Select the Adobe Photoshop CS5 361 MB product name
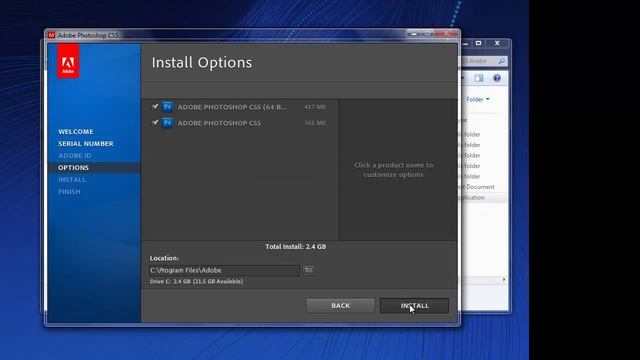Image resolution: width=640 pixels, height=360 pixels. coord(219,123)
